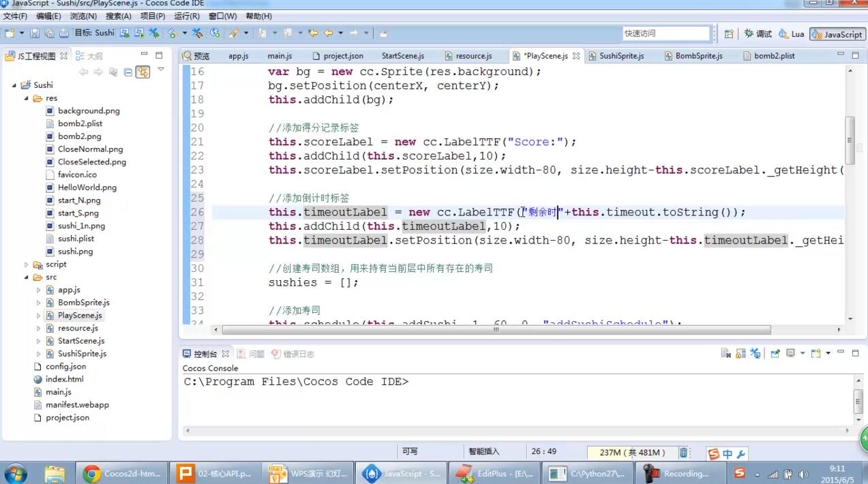Click the editor horizontal scrollbar

coord(496,330)
